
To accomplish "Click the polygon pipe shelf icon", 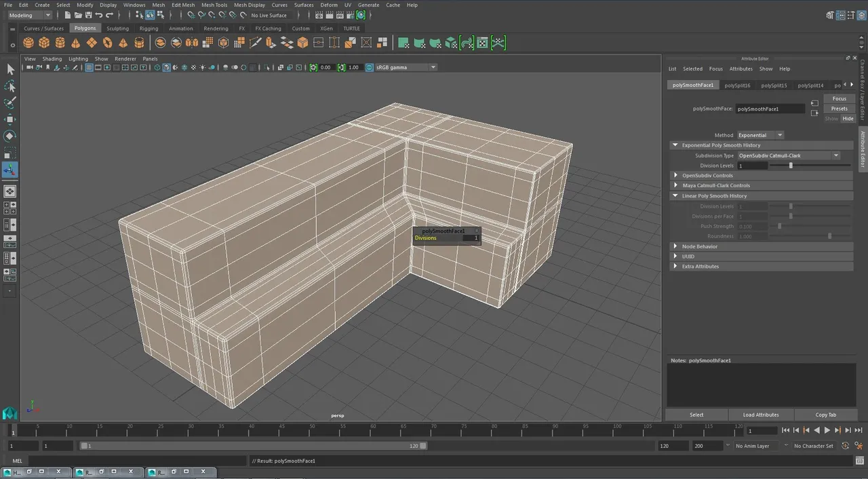I will (x=139, y=43).
